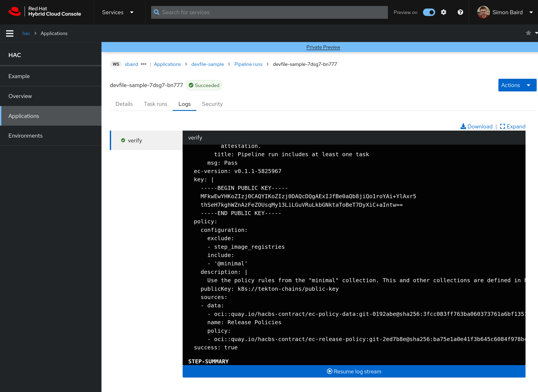
Task: Switch to the Security tab
Action: click(x=212, y=104)
